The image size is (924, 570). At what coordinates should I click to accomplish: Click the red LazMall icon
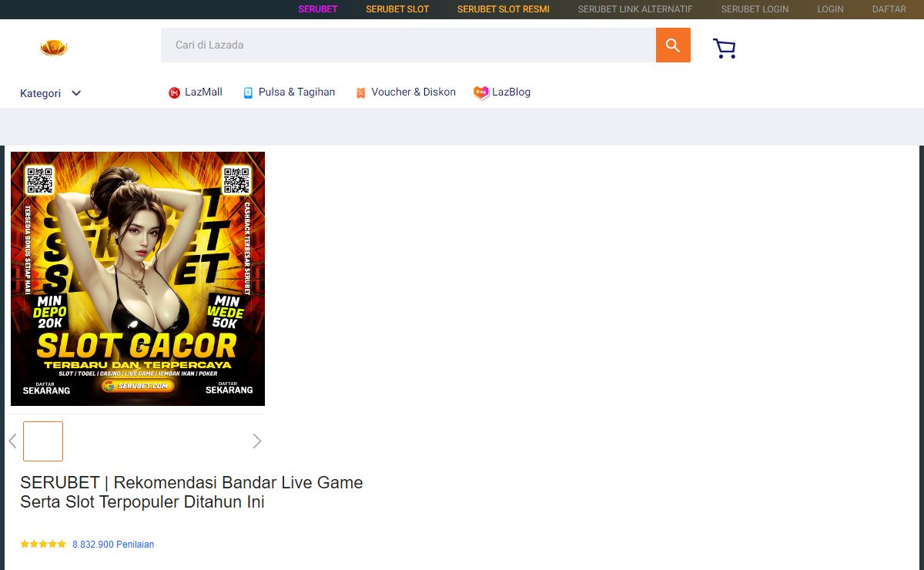tap(174, 92)
